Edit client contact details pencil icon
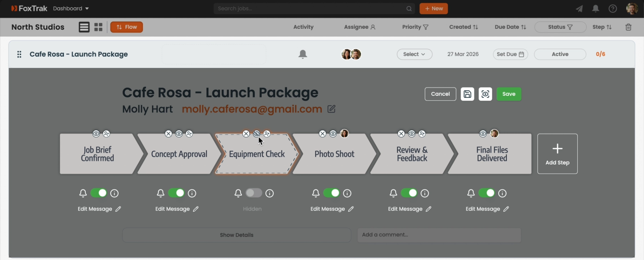Image resolution: width=644 pixels, height=260 pixels. click(331, 109)
